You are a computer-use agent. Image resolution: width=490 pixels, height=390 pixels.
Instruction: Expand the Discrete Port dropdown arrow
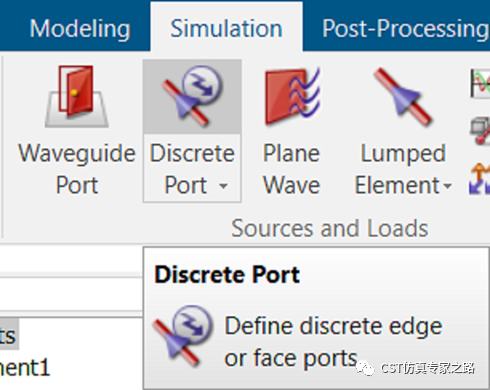(x=223, y=186)
